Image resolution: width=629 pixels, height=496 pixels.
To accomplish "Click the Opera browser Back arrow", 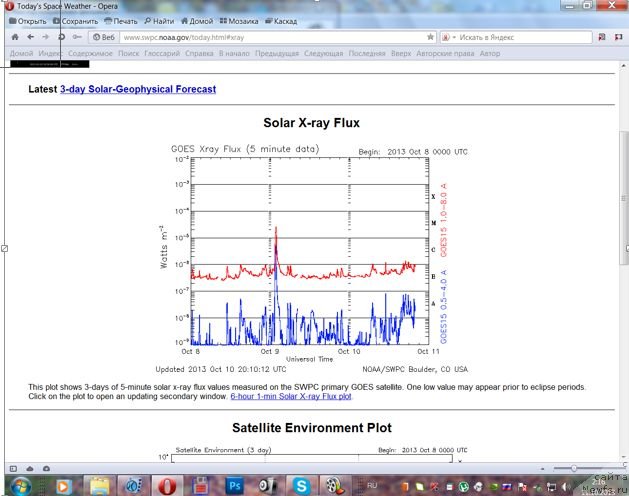I will point(13,37).
